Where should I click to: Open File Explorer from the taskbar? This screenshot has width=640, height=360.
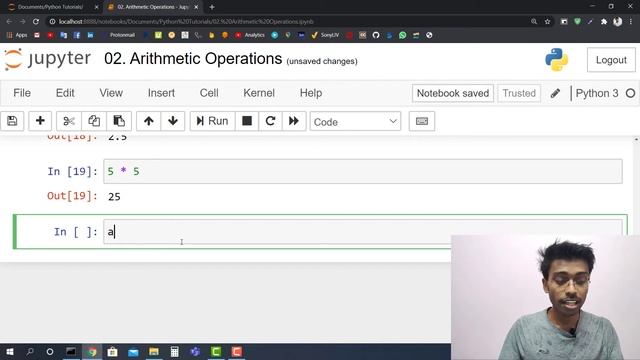[x=154, y=351]
